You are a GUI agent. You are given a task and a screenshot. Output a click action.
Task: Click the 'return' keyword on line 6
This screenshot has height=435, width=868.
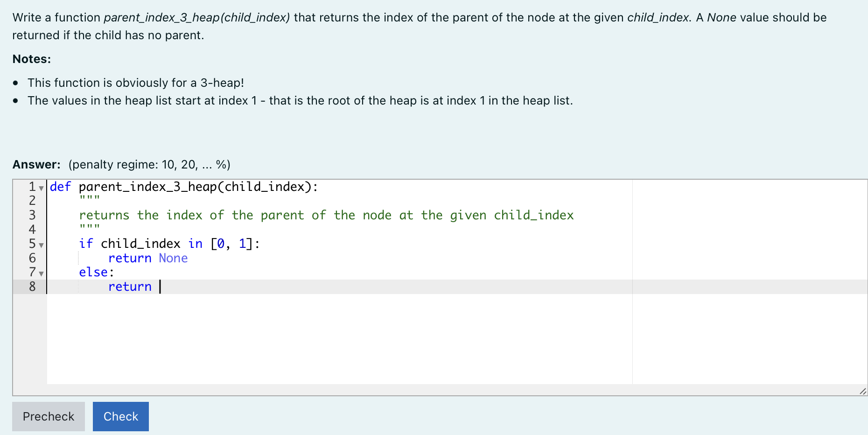(130, 258)
